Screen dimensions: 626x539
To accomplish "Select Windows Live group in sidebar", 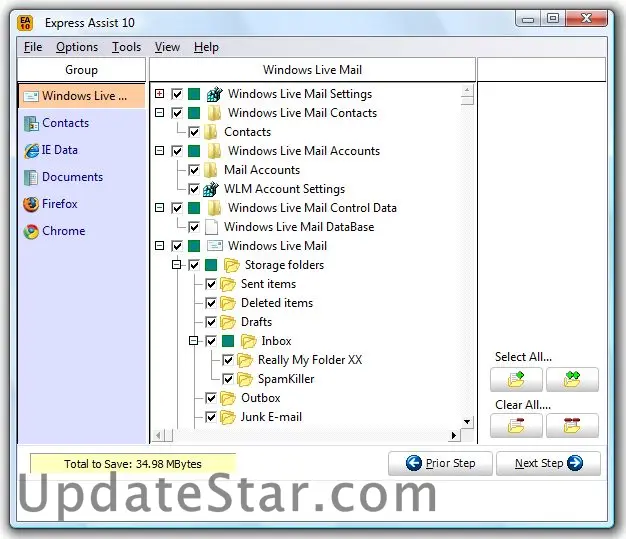I will [81, 96].
